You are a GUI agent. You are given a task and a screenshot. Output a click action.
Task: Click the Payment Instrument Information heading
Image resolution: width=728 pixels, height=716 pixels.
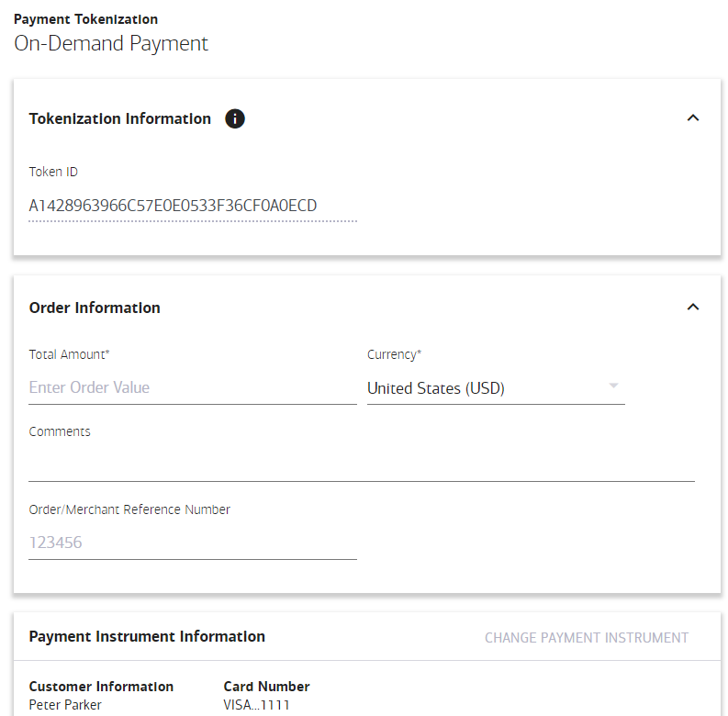(x=147, y=636)
